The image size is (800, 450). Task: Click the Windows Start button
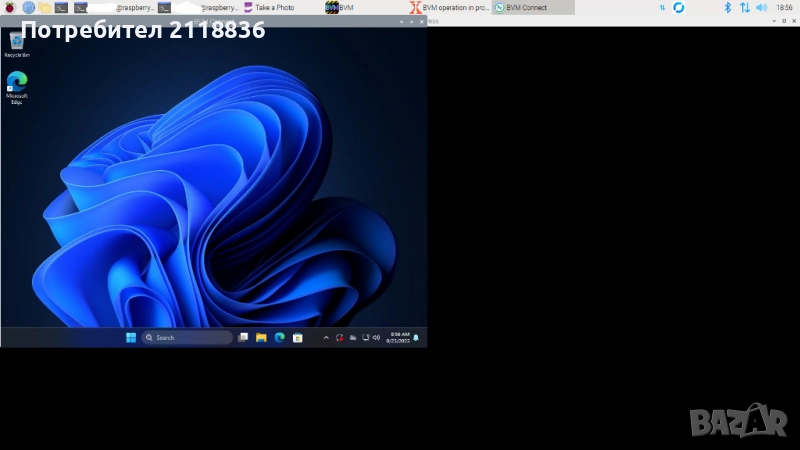click(x=131, y=338)
